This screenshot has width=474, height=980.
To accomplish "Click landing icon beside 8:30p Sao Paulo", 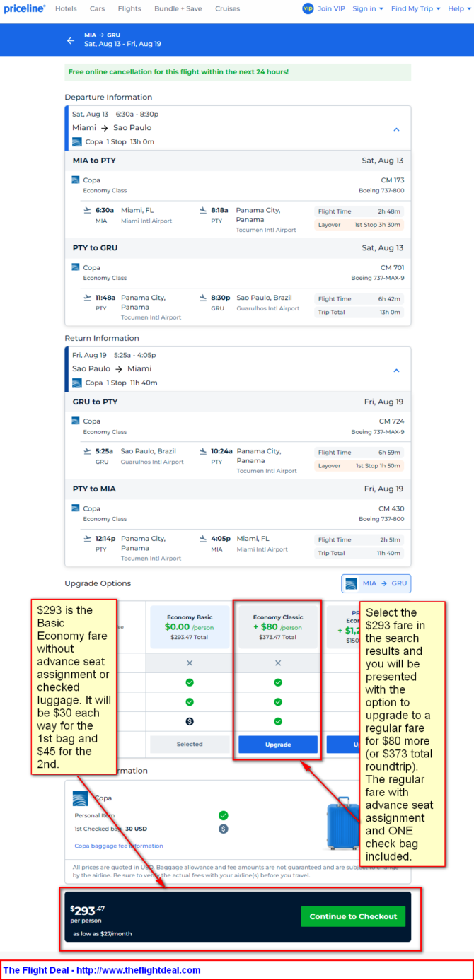I will (x=203, y=298).
